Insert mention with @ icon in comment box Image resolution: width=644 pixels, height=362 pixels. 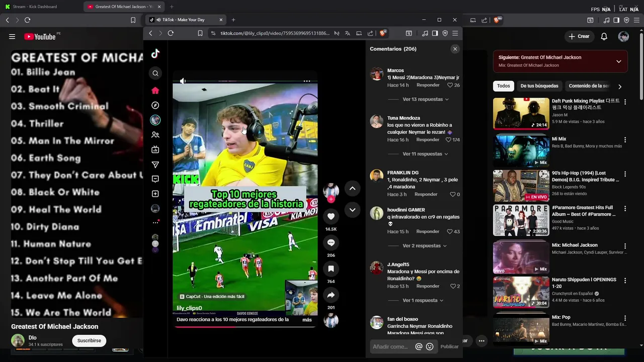[x=419, y=346]
